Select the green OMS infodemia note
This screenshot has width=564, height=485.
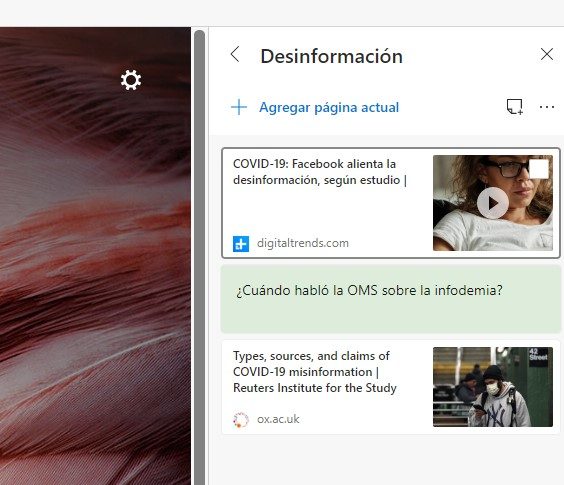(391, 299)
